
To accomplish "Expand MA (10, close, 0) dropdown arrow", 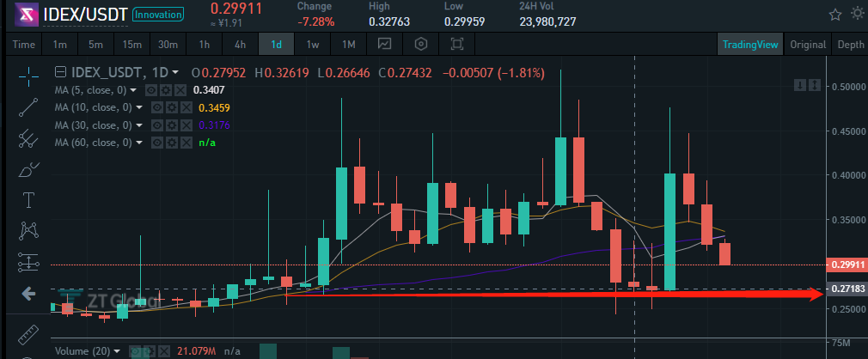I will (x=139, y=107).
